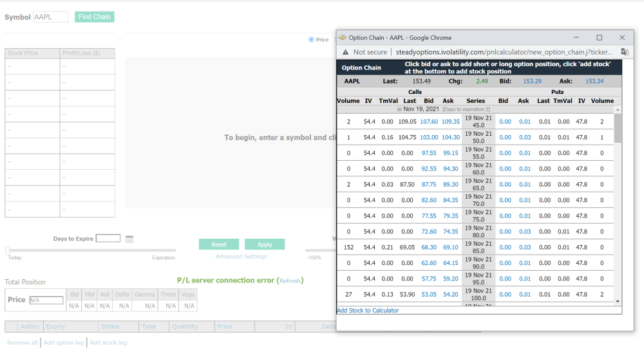Image resolution: width=644 pixels, height=357 pixels.
Task: Click the Days to Expire input field
Action: [x=108, y=239]
